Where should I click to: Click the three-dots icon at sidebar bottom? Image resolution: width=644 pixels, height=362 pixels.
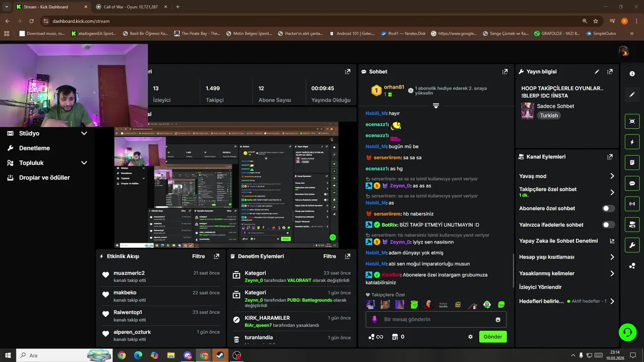coord(632,266)
